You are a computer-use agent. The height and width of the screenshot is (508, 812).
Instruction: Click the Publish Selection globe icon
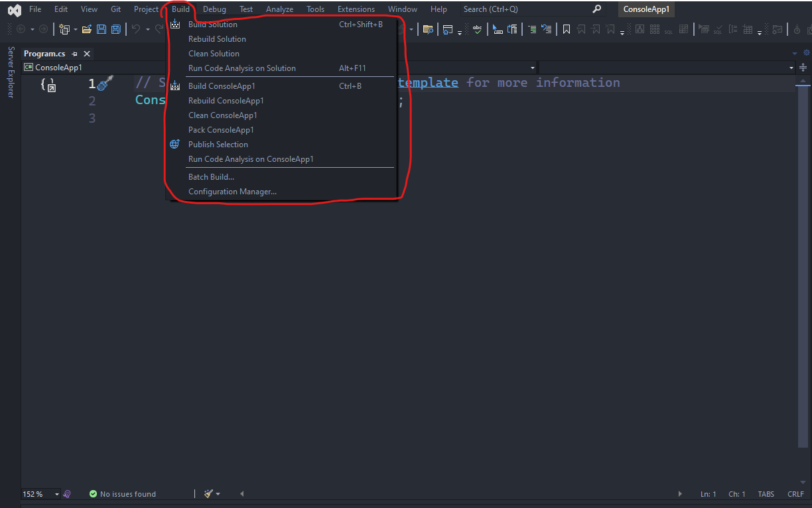pos(174,144)
